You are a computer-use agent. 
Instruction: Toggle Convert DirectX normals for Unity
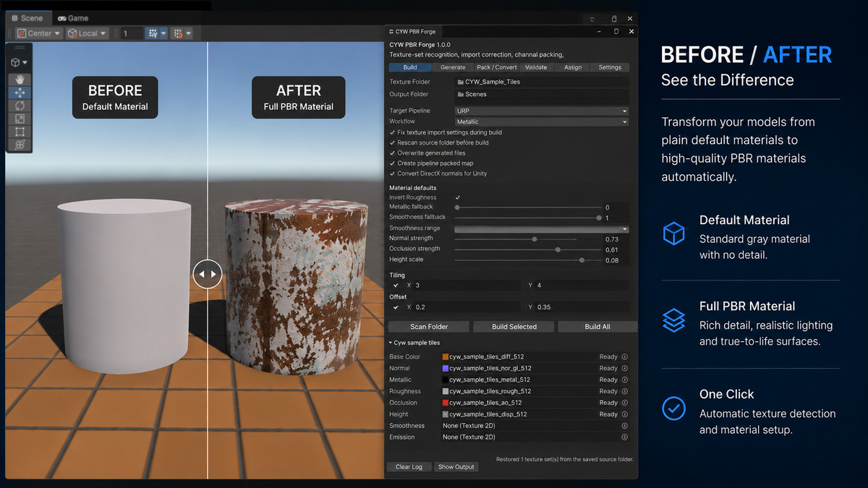pos(393,174)
